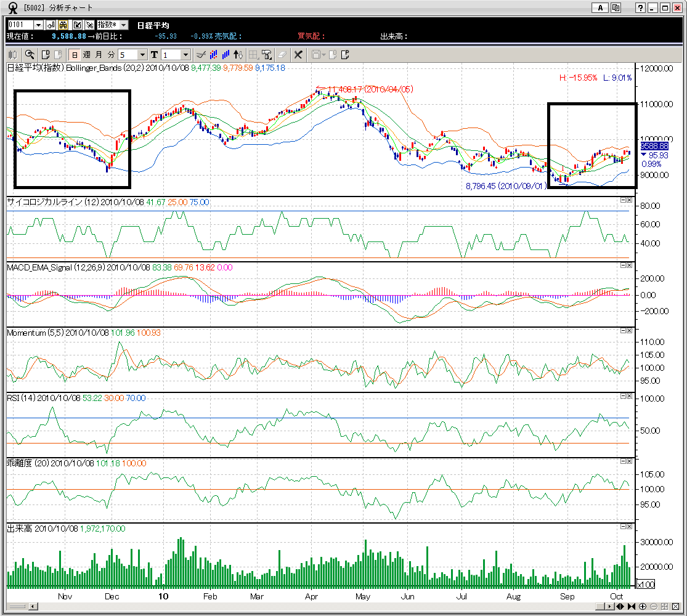
Task: Open the minute interval dropdown showing 5
Action: pyautogui.click(x=142, y=54)
